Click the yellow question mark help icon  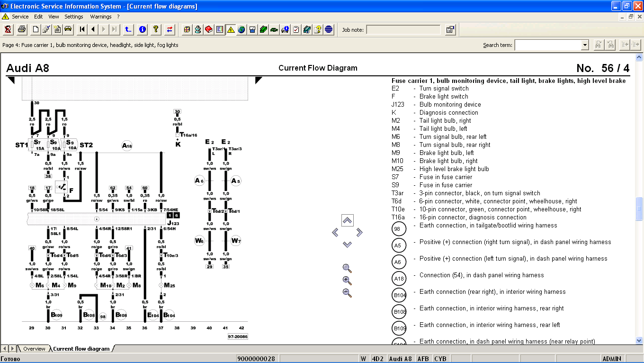tap(155, 29)
